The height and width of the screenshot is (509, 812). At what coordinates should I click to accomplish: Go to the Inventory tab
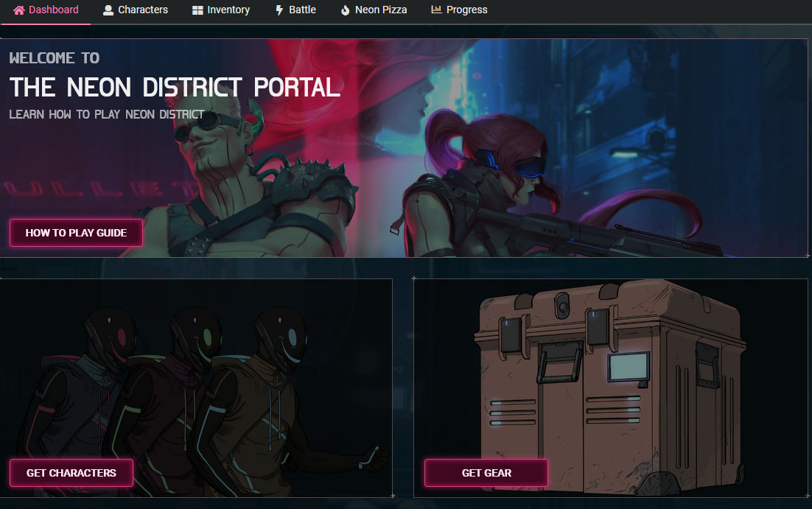[221, 10]
